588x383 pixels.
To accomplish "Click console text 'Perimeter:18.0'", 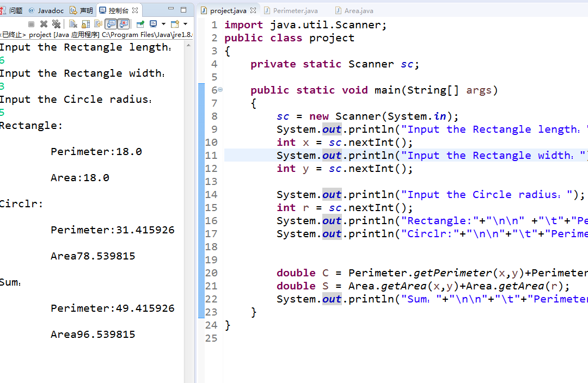I will tap(96, 151).
